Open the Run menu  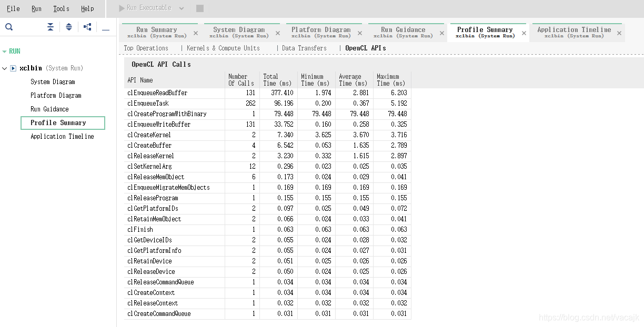click(x=36, y=8)
